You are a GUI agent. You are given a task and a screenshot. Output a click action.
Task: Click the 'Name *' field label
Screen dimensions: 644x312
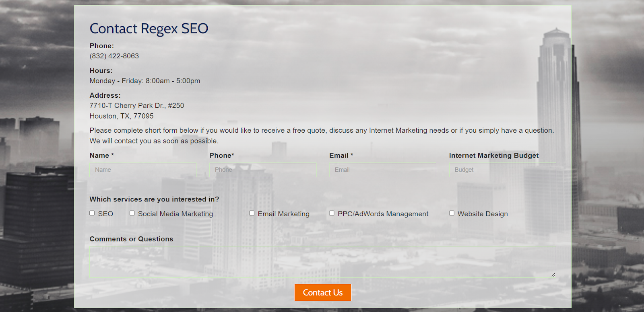102,156
